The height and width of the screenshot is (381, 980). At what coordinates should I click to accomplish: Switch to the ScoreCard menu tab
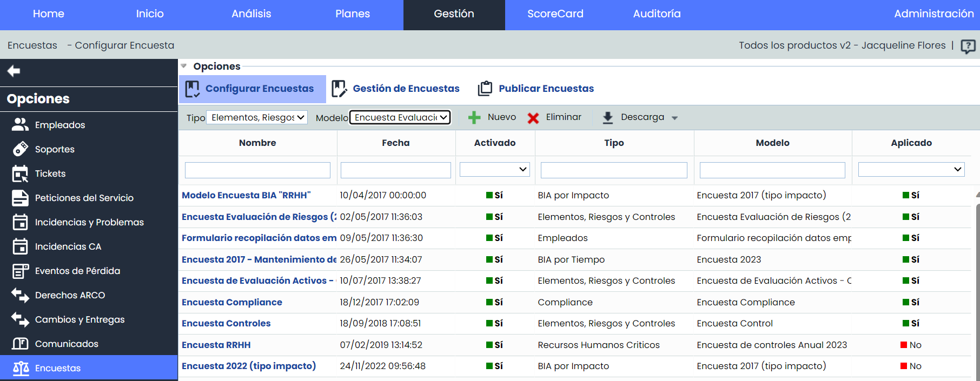555,14
